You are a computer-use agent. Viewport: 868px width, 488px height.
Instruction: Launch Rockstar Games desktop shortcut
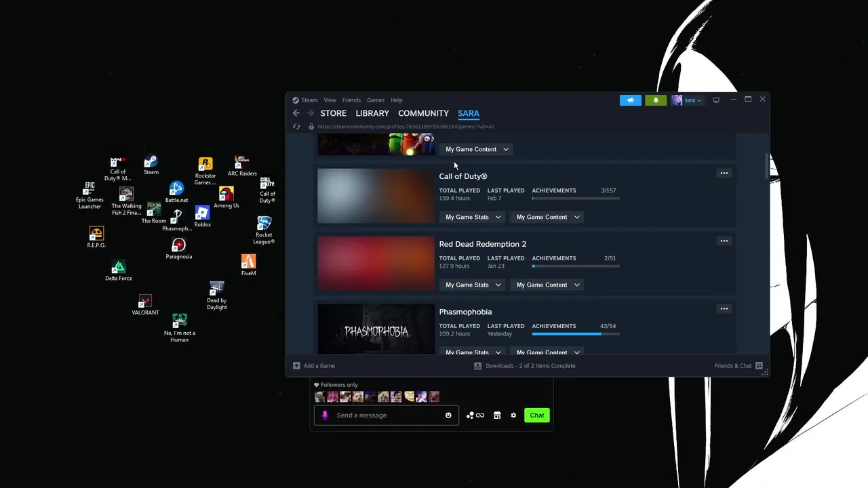[205, 171]
